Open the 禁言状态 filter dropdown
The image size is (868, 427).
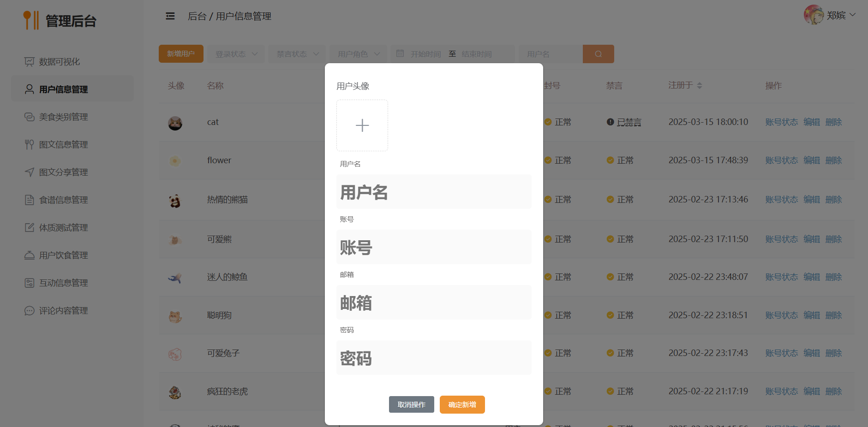point(297,54)
